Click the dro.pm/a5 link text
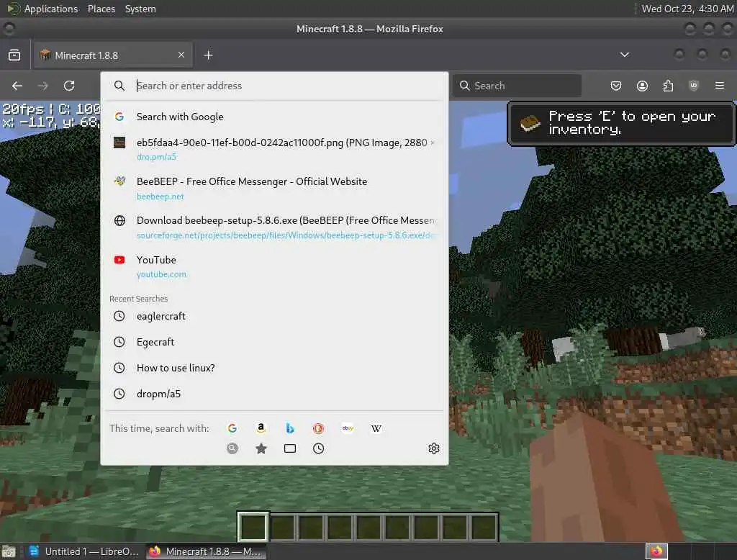737x560 pixels. (156, 157)
